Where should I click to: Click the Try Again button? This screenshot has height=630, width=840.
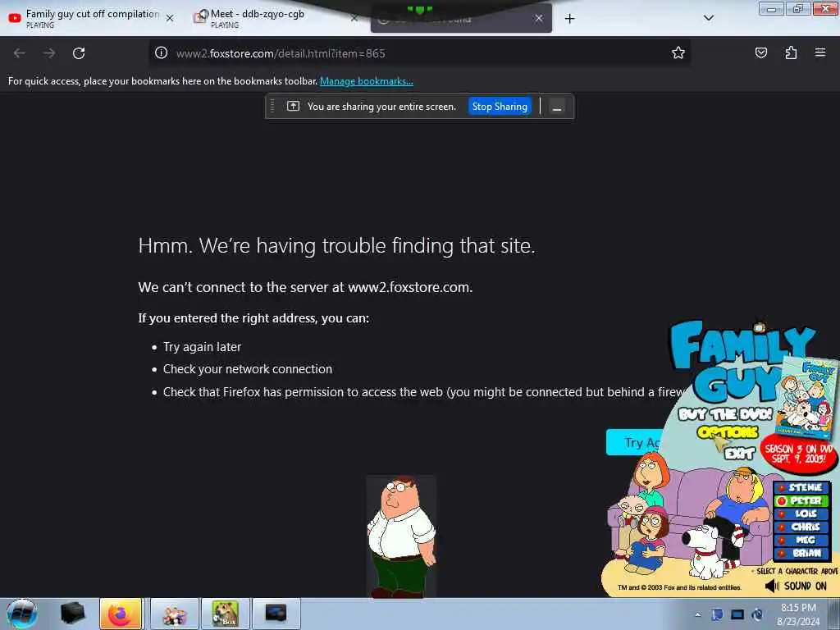click(634, 442)
